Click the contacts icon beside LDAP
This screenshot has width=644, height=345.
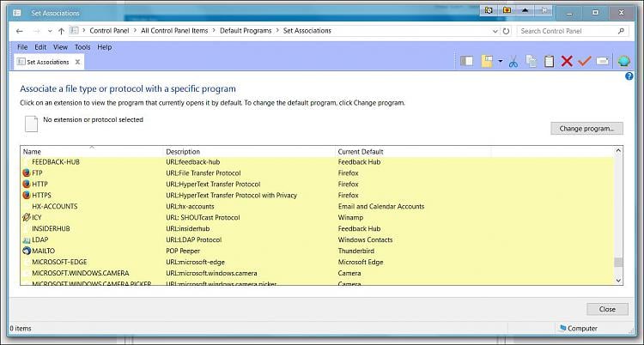[x=27, y=239]
